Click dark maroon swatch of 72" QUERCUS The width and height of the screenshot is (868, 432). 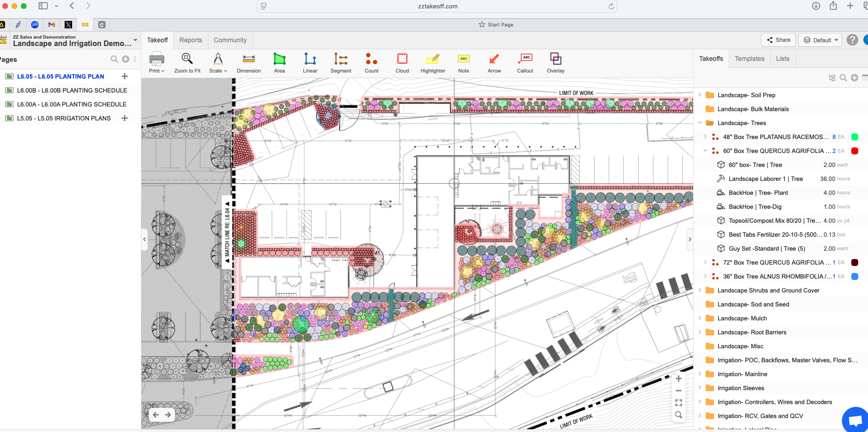click(855, 262)
